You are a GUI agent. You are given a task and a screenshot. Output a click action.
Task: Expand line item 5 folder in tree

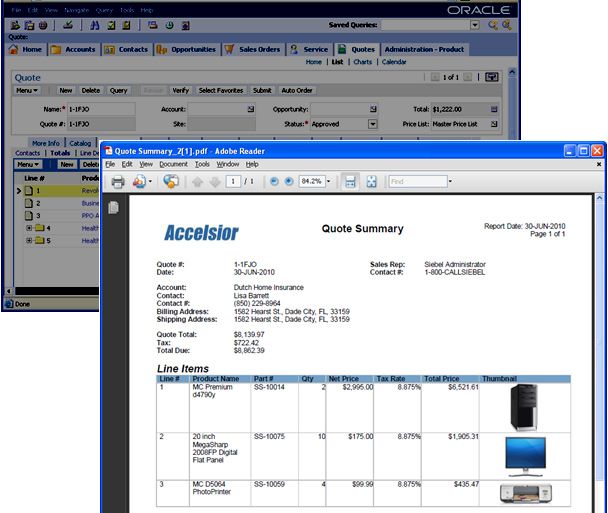[x=29, y=240]
